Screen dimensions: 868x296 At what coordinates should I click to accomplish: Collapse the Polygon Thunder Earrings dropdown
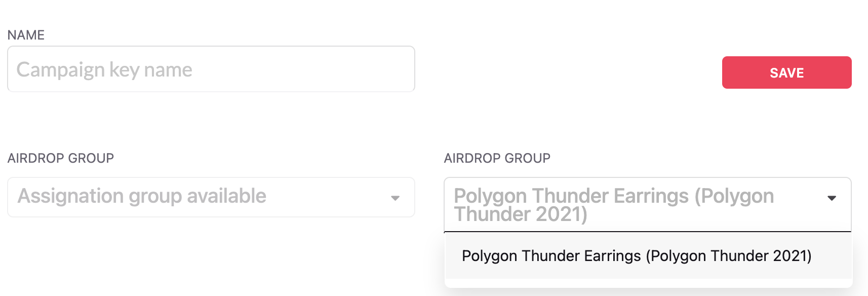pyautogui.click(x=647, y=204)
